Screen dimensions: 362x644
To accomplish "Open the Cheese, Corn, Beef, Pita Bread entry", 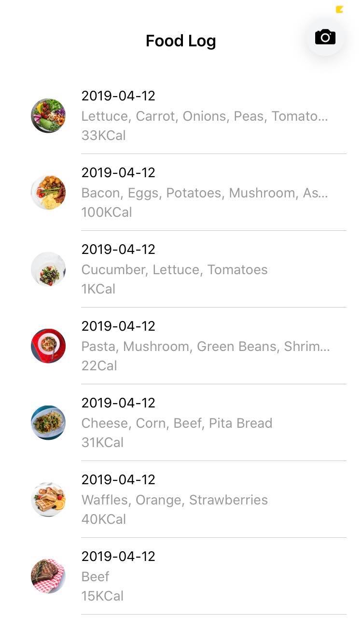I will [181, 423].
